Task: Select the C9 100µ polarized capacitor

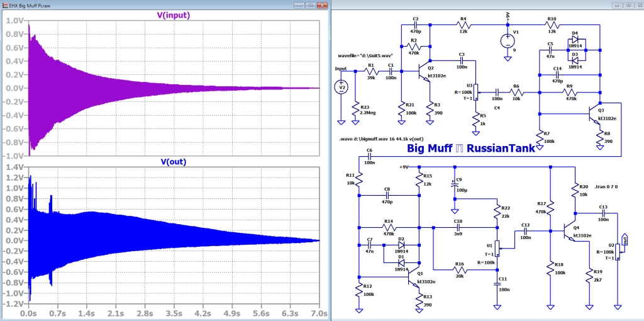Action: [x=454, y=184]
